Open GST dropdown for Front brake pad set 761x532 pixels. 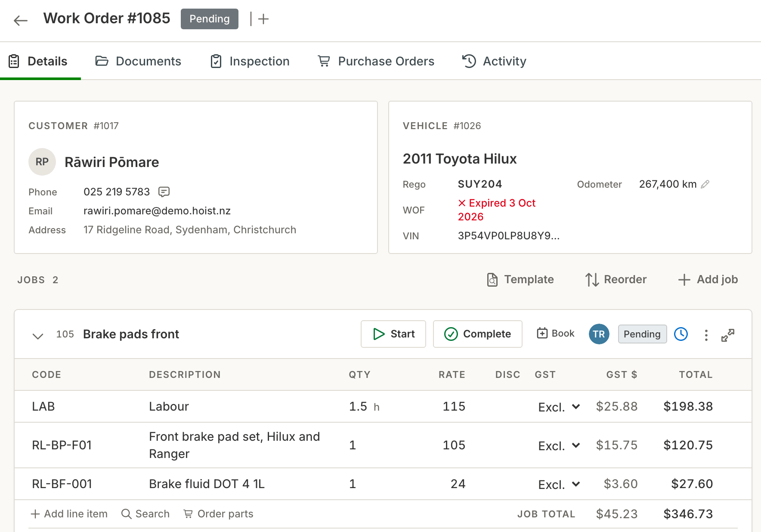tap(559, 446)
